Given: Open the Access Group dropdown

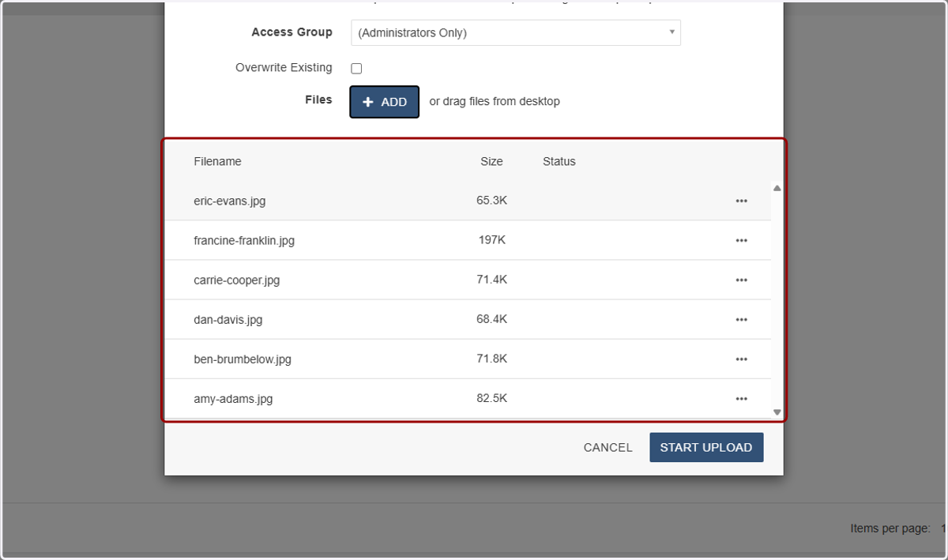Looking at the screenshot, I should pos(516,32).
